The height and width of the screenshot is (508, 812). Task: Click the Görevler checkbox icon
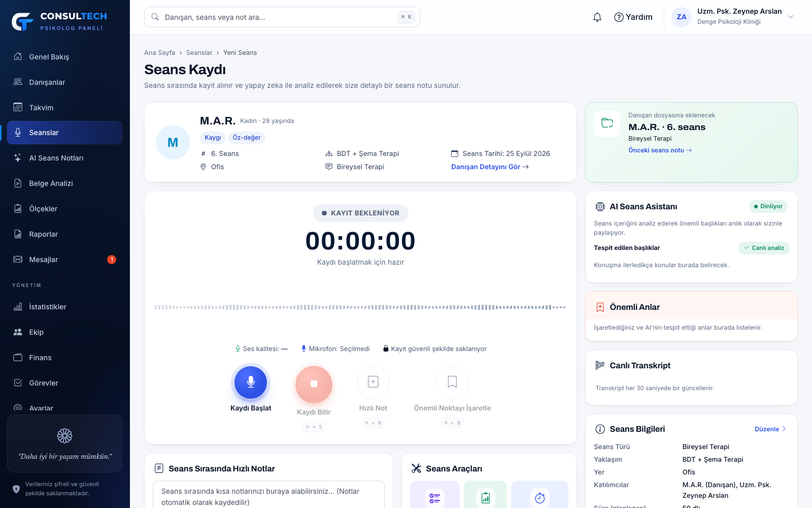point(18,383)
